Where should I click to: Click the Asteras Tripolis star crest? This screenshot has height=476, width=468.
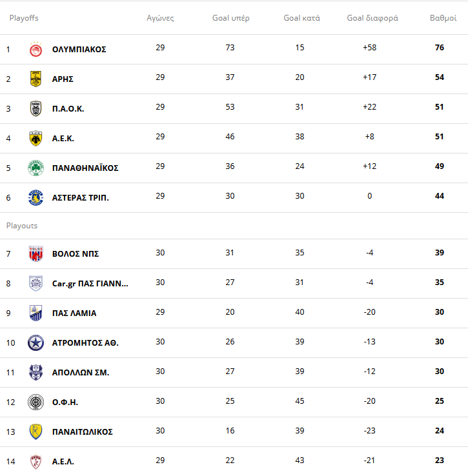36,197
